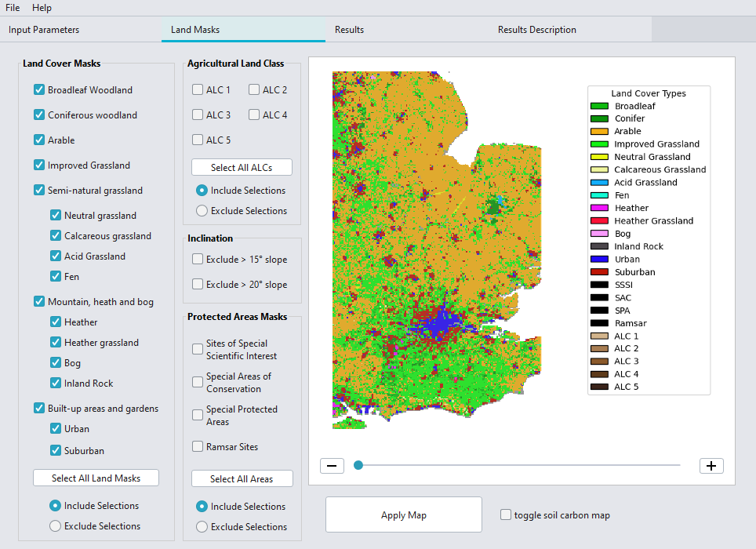Toggle the soil carbon map checkbox
Viewport: 756px width, 549px height.
tap(506, 515)
